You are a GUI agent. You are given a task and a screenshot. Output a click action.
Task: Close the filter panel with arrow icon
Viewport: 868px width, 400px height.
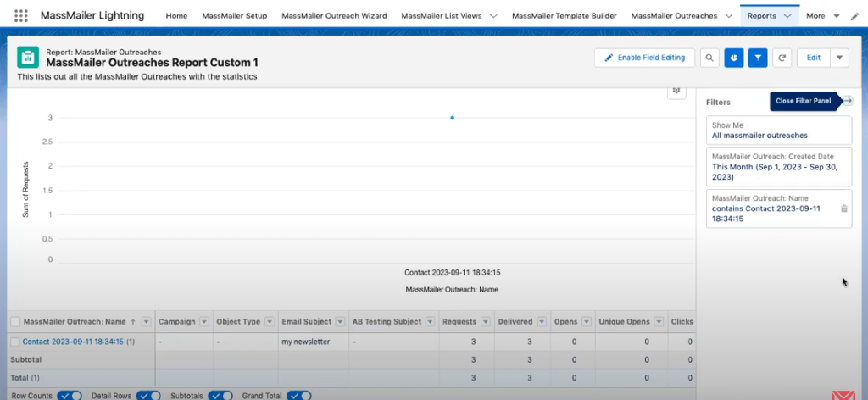pos(847,101)
